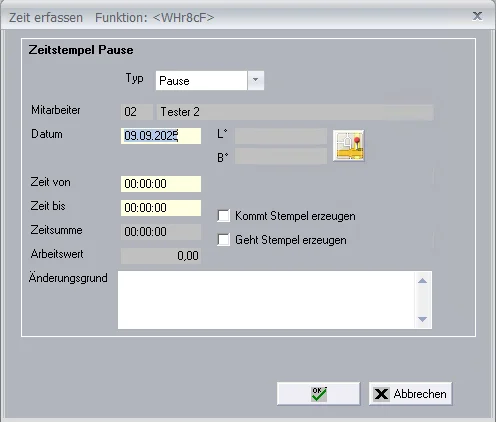Enable Kommt Stempel erzeugen checkbox

[223, 216]
